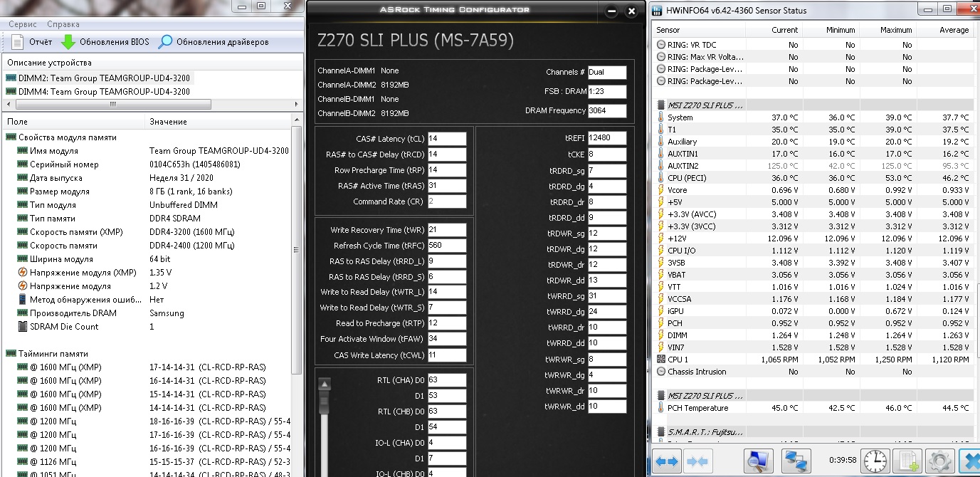Click the tREFI value field
The height and width of the screenshot is (477, 980).
607,138
